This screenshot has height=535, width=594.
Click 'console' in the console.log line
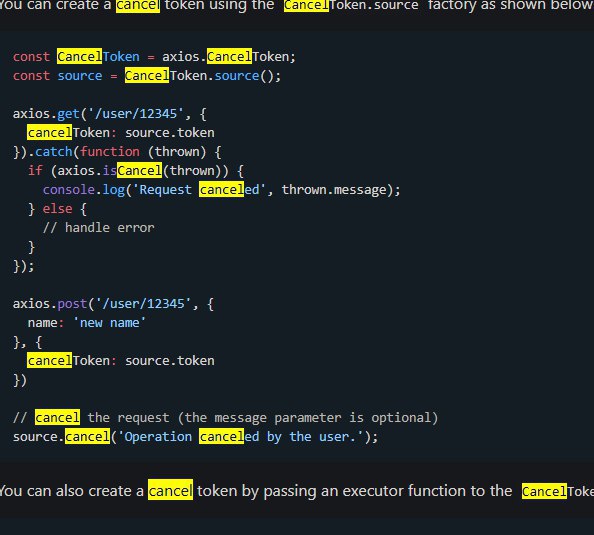point(69,189)
